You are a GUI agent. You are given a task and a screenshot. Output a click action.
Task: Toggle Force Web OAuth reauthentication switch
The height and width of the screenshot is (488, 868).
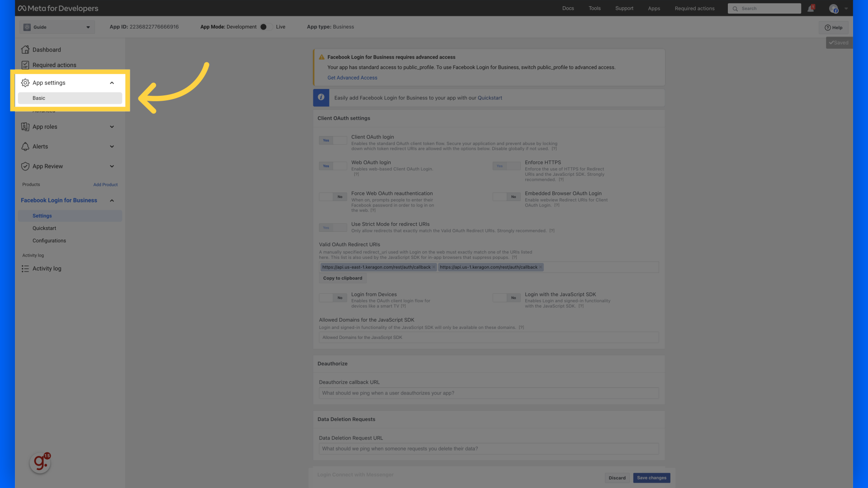coord(333,197)
